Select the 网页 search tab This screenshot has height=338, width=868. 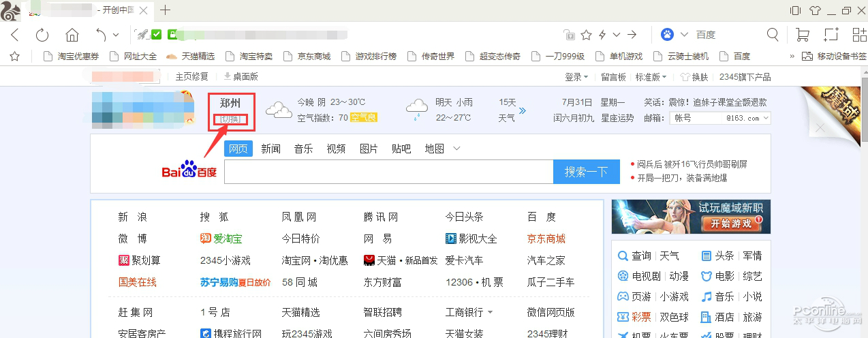[238, 149]
